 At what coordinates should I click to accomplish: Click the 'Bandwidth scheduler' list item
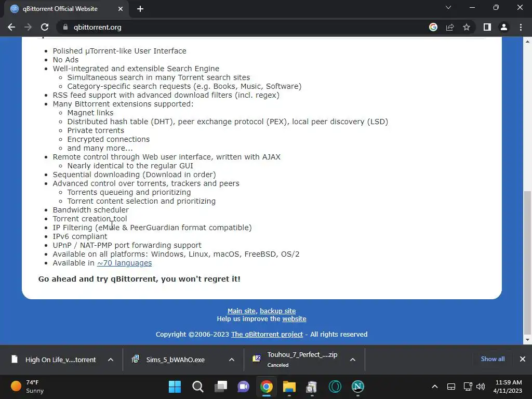pos(90,210)
